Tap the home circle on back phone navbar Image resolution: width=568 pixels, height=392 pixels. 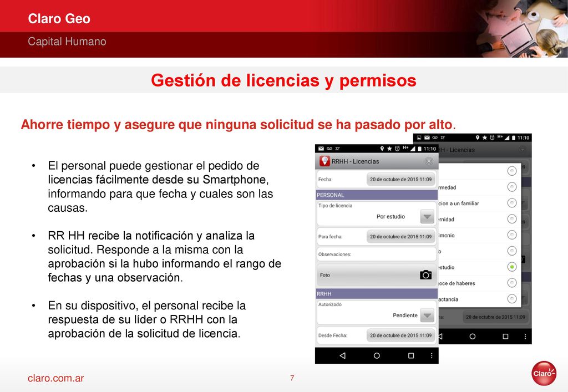coord(473,336)
